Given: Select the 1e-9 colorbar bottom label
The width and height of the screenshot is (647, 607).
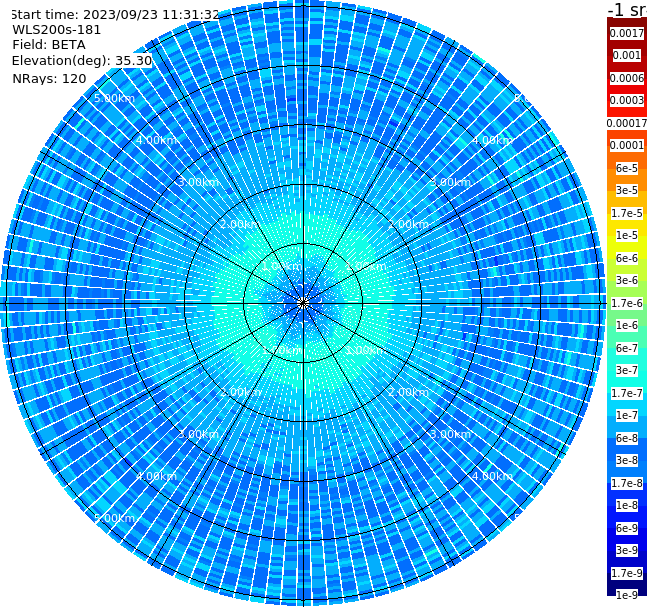Looking at the screenshot, I should pos(627,595).
